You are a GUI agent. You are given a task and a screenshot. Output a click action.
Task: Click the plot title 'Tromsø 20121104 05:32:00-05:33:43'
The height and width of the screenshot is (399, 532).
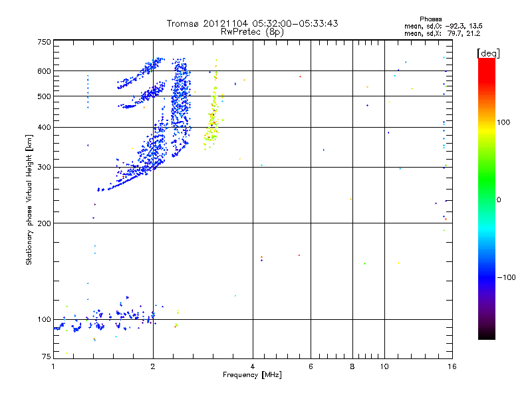click(x=252, y=23)
